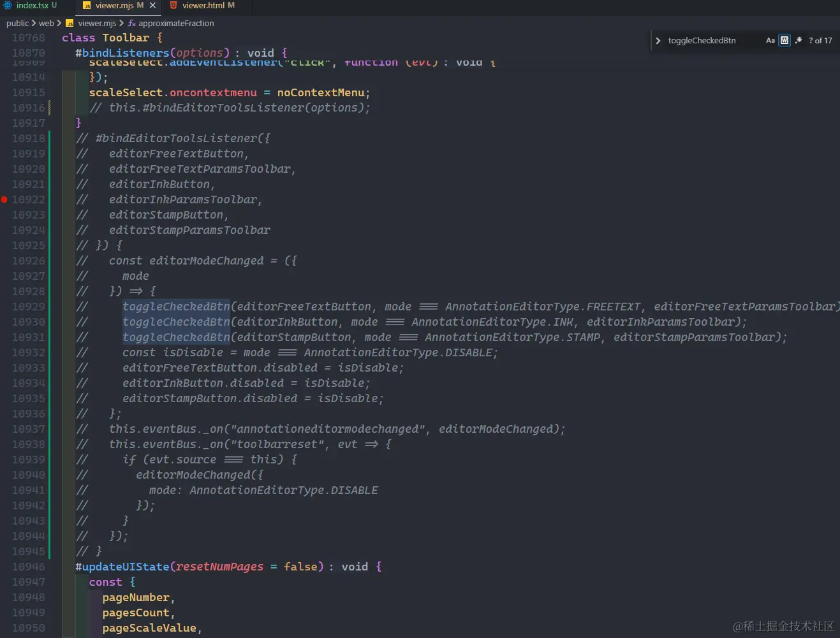The height and width of the screenshot is (638, 840).
Task: Close the viewer.mjs tab
Action: pos(151,5)
